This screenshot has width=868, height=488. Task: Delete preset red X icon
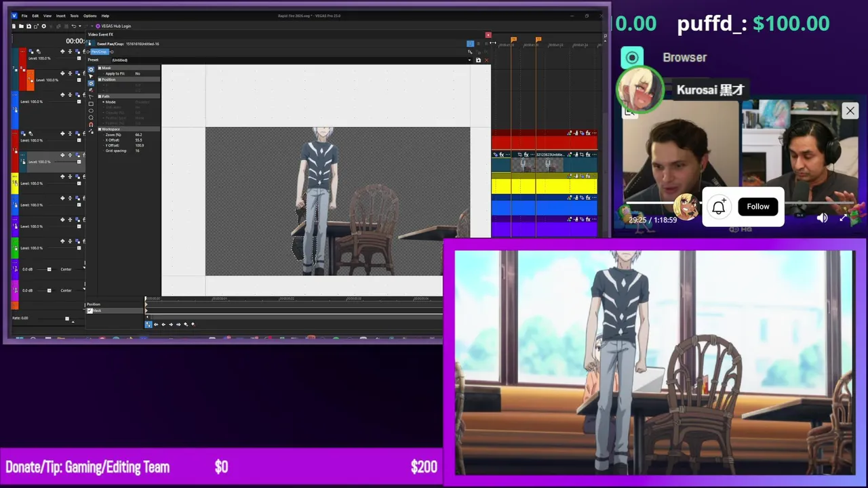point(486,60)
